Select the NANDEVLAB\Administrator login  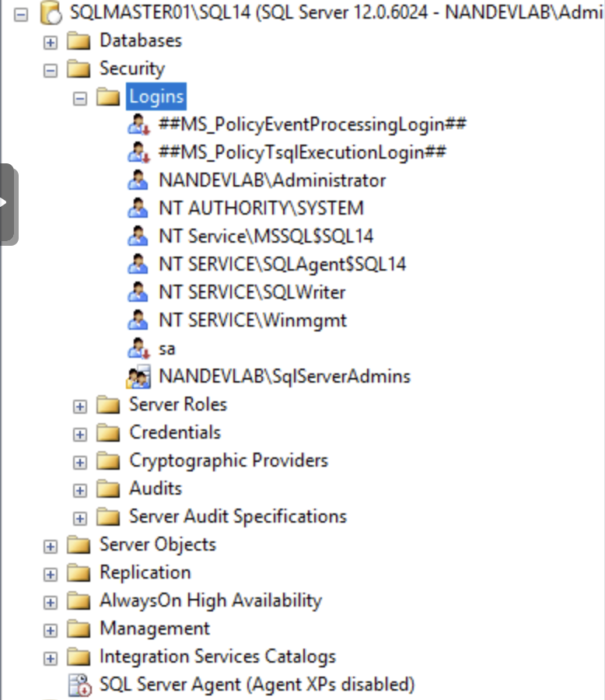(271, 180)
